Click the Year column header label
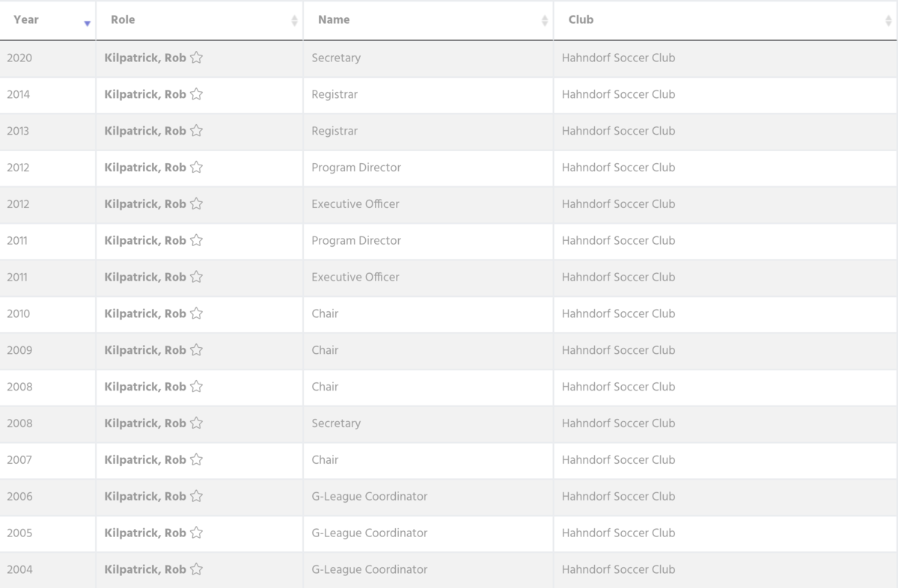 (26, 20)
